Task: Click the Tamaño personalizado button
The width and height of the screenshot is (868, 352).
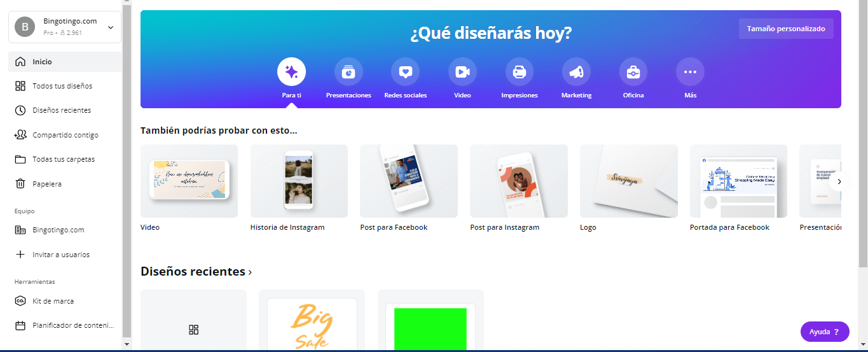Action: [786, 29]
